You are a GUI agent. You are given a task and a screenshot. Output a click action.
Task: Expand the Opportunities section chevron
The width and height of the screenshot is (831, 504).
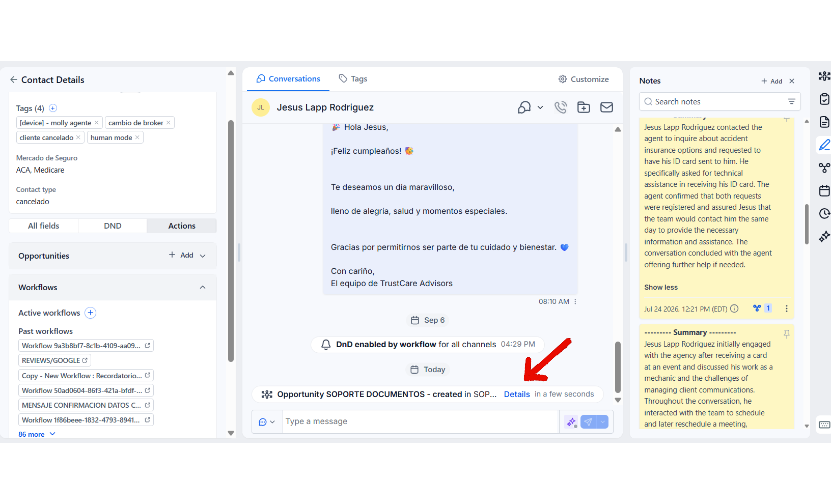click(x=203, y=256)
